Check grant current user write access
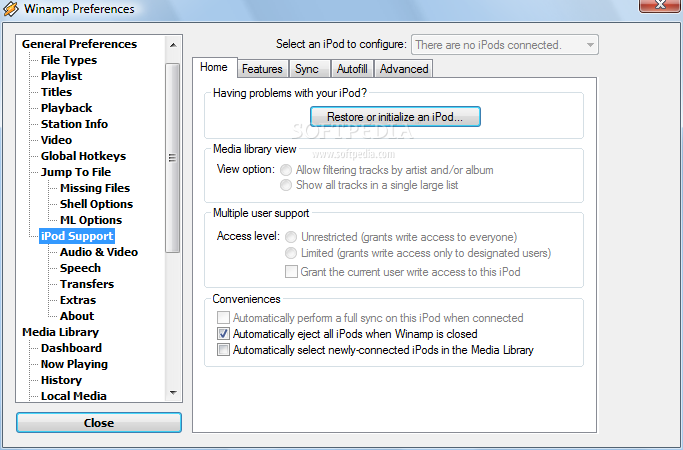The width and height of the screenshot is (683, 450). (x=291, y=272)
